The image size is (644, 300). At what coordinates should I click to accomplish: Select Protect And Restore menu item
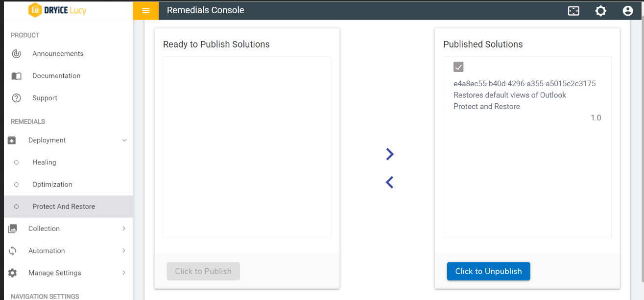point(64,207)
